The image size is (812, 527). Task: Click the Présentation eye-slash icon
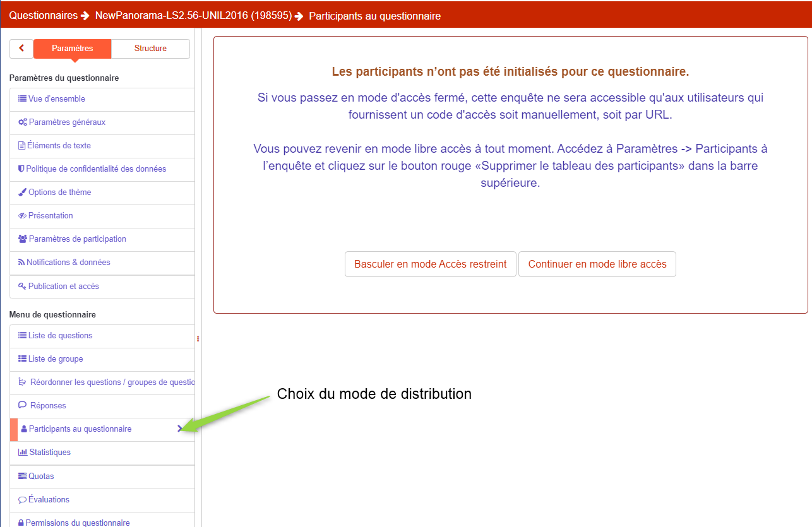22,216
